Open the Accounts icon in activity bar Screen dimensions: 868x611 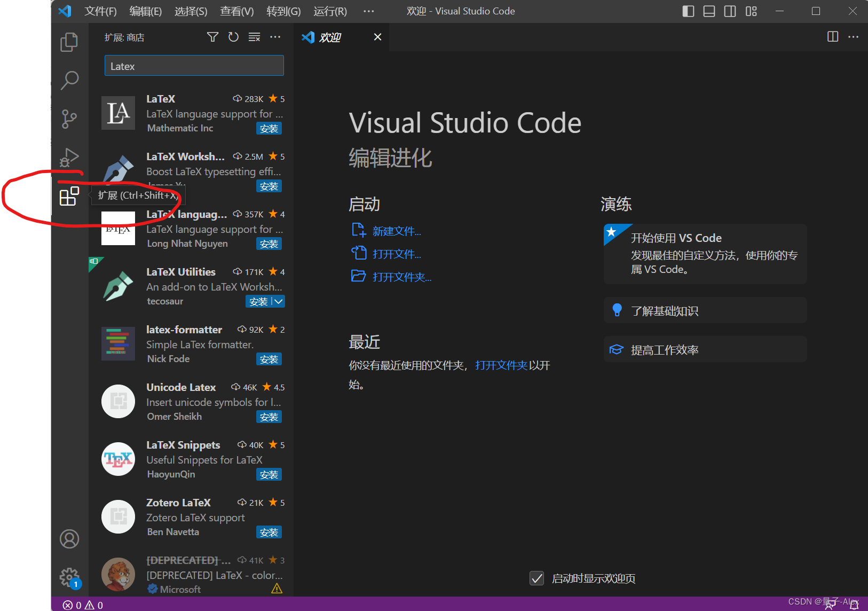pyautogui.click(x=69, y=539)
